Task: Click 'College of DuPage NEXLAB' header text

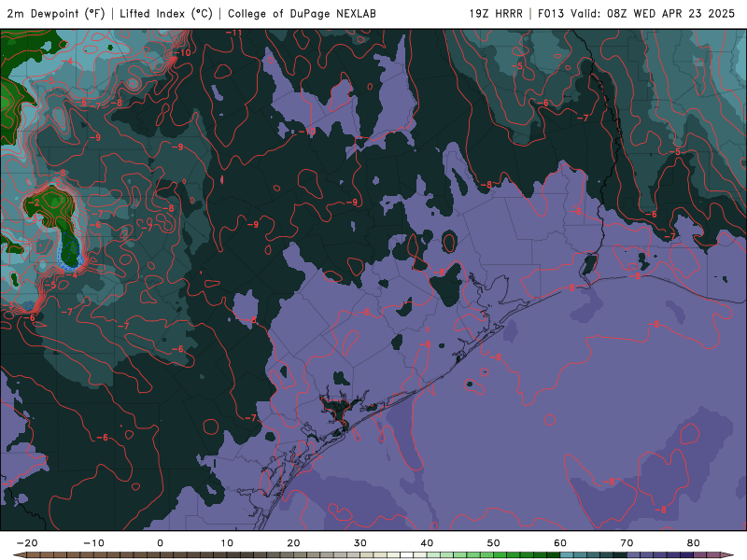Action: pyautogui.click(x=302, y=13)
